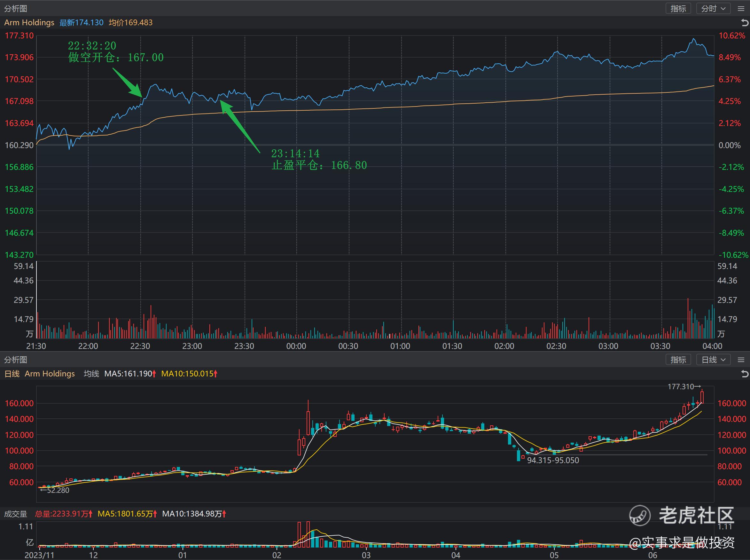
Task: Click the 177.310 top price axis label
Action: pos(19,35)
